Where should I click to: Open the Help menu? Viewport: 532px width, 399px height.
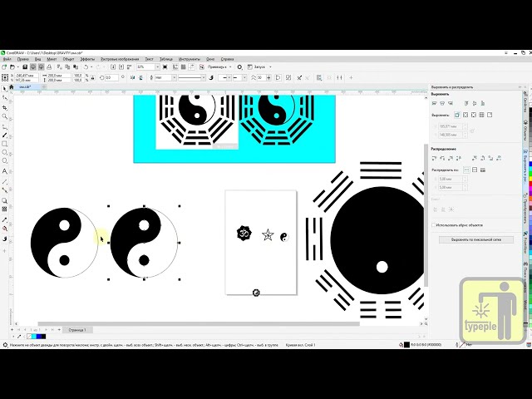[227, 59]
